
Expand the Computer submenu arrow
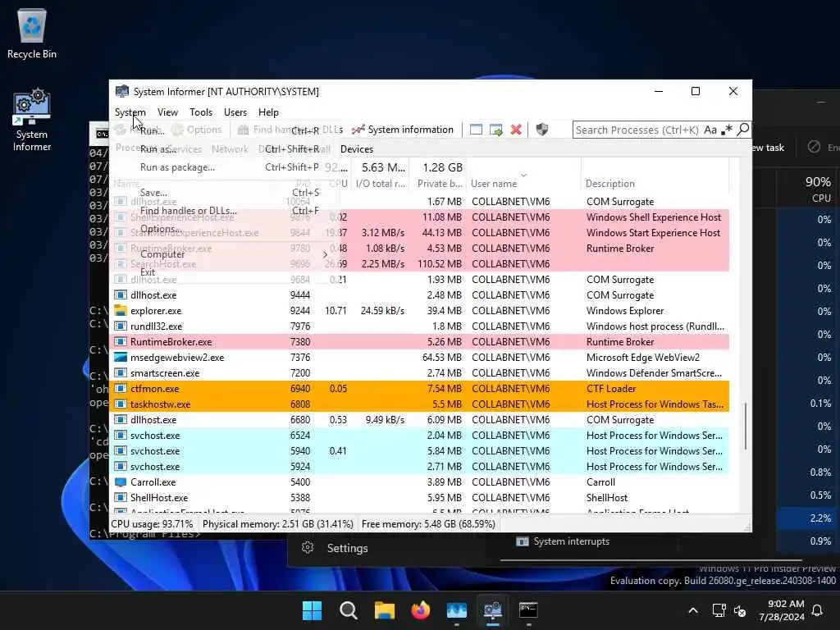pyautogui.click(x=325, y=254)
